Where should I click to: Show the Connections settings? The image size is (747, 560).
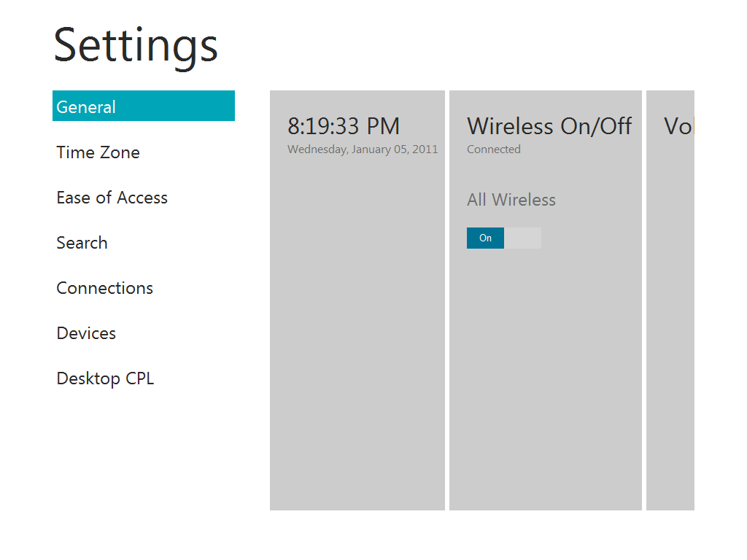[104, 288]
